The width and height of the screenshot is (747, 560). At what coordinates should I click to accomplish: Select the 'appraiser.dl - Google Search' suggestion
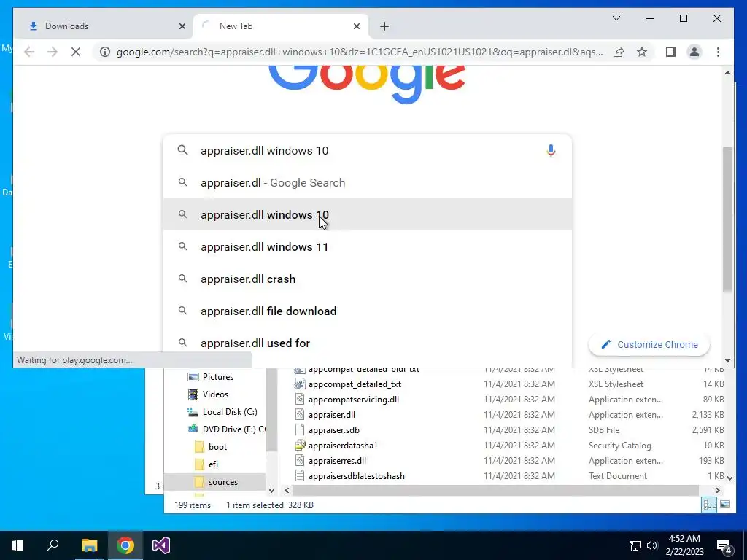click(x=367, y=183)
